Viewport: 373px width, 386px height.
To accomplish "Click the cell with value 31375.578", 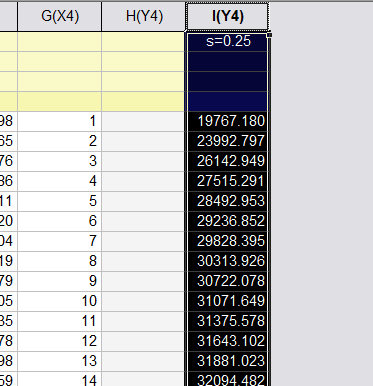I will (228, 321).
